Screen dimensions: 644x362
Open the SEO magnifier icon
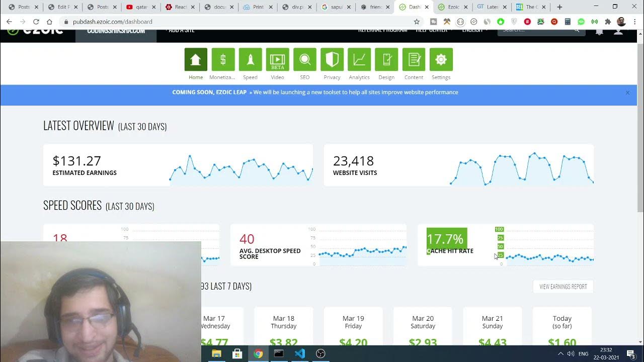pyautogui.click(x=304, y=60)
